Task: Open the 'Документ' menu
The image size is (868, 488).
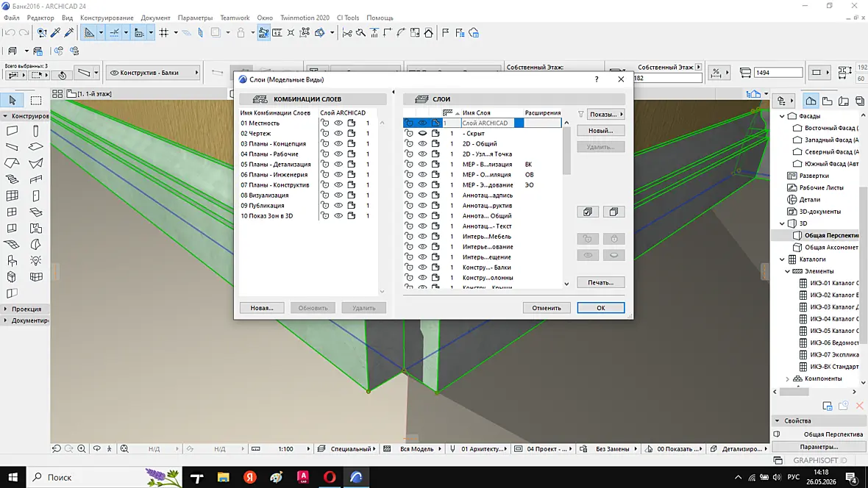Action: 155,18
